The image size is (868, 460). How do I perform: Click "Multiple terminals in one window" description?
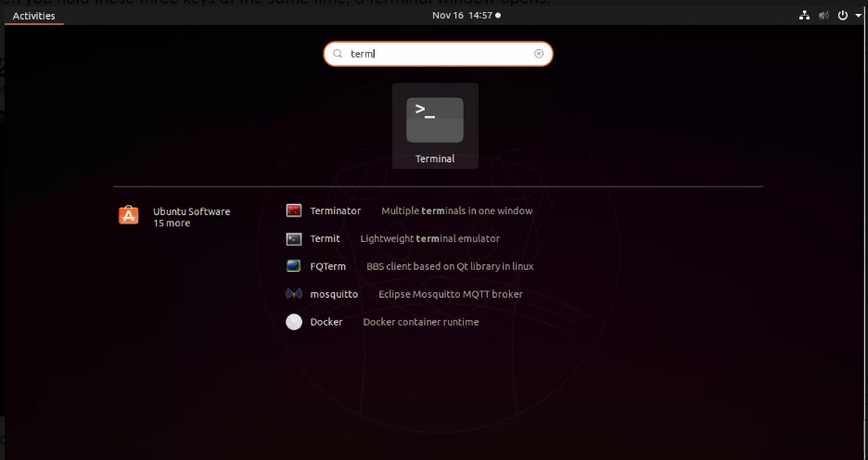click(456, 211)
